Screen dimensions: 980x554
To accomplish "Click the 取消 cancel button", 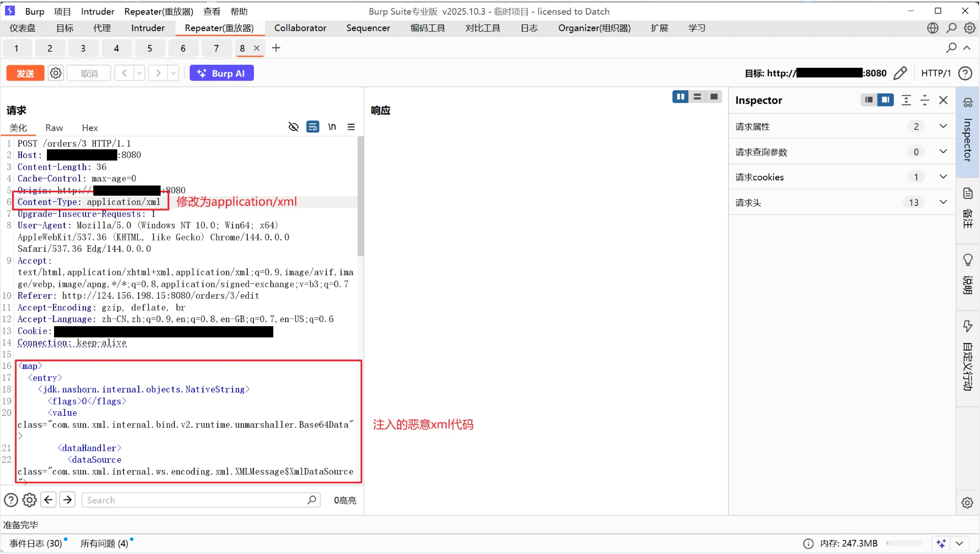I will point(89,73).
